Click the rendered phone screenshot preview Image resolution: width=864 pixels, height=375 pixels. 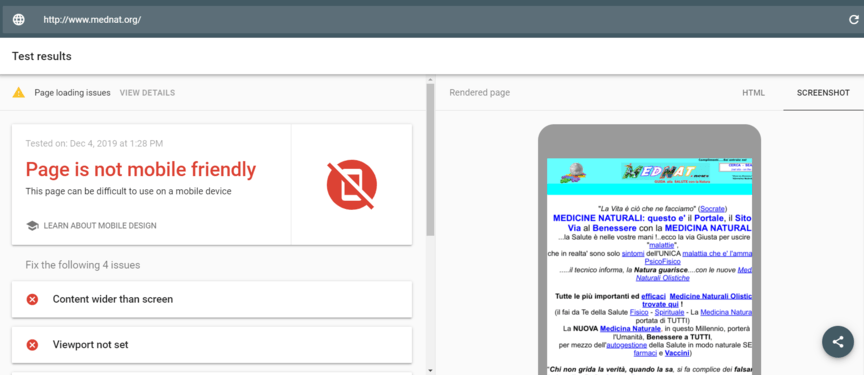click(649, 267)
